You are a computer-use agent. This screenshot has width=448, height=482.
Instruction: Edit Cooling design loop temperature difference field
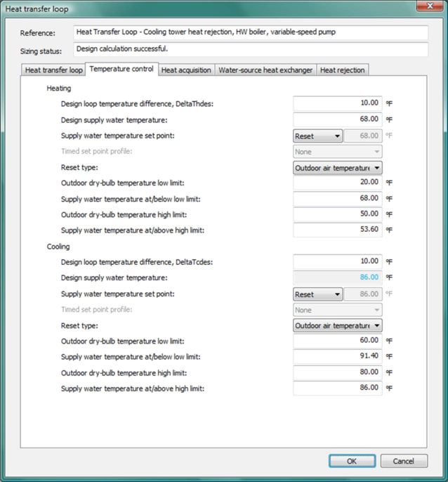tap(337, 261)
